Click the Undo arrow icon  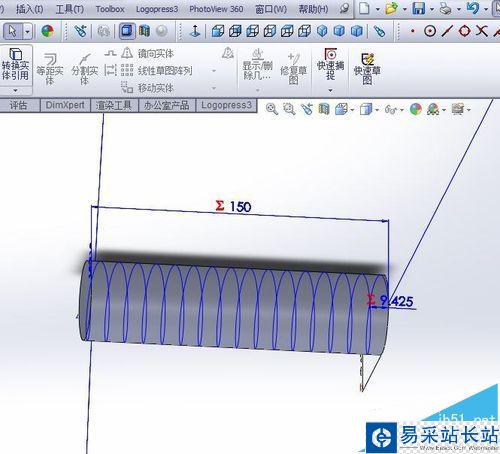[x=473, y=8]
